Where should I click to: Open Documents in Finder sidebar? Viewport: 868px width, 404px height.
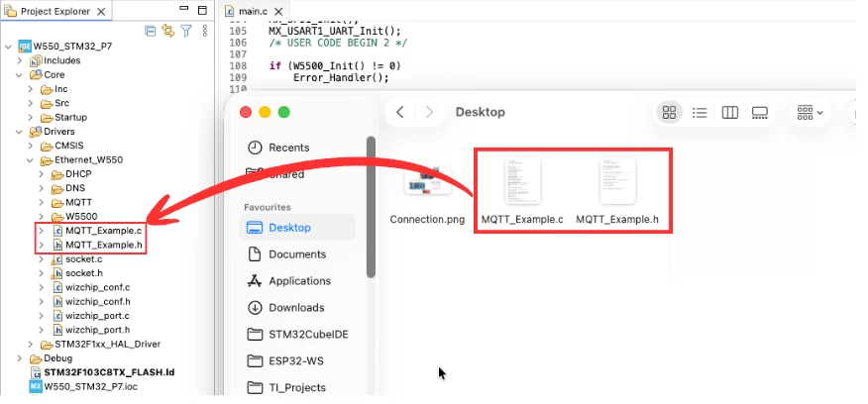tap(286, 254)
